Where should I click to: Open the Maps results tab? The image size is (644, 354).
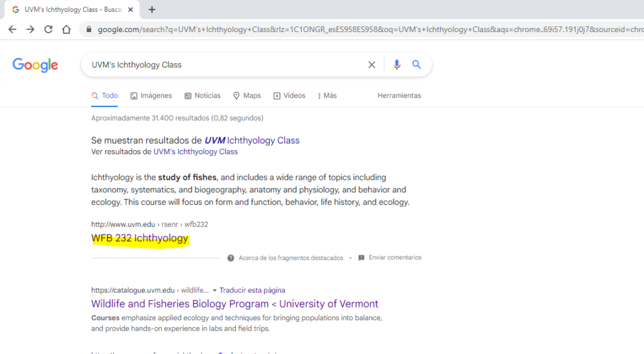(247, 96)
